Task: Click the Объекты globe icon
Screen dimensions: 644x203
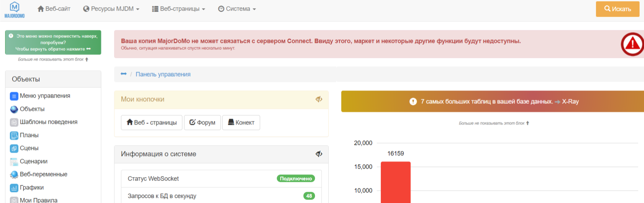Action: coord(14,109)
